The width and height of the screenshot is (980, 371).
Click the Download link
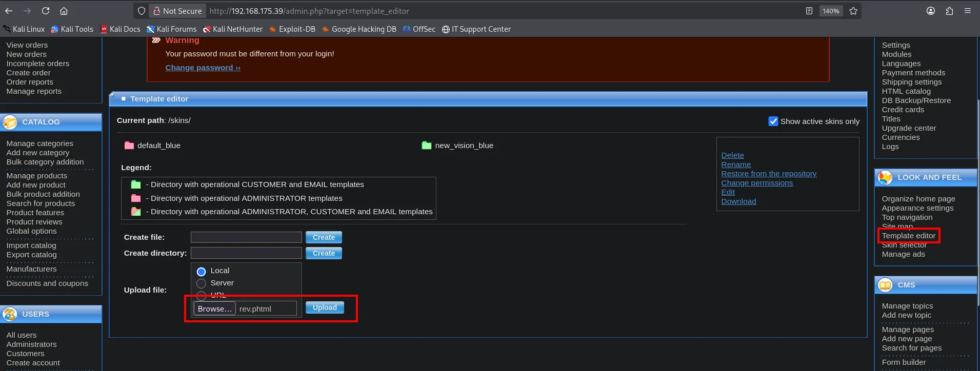click(738, 201)
